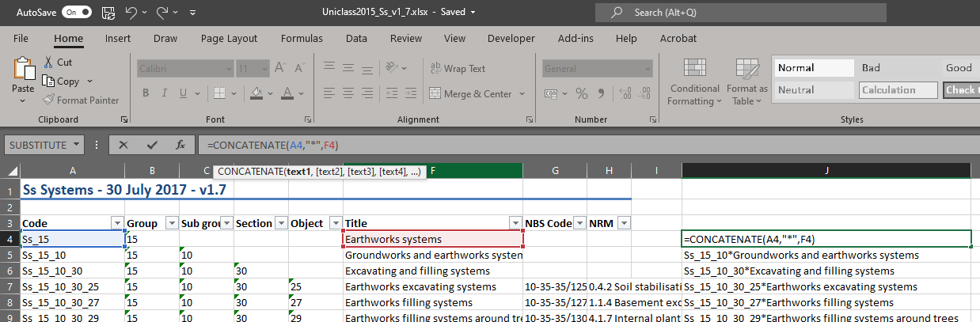Open the Name Box dropdown arrow
The height and width of the screenshot is (322, 980).
77,145
